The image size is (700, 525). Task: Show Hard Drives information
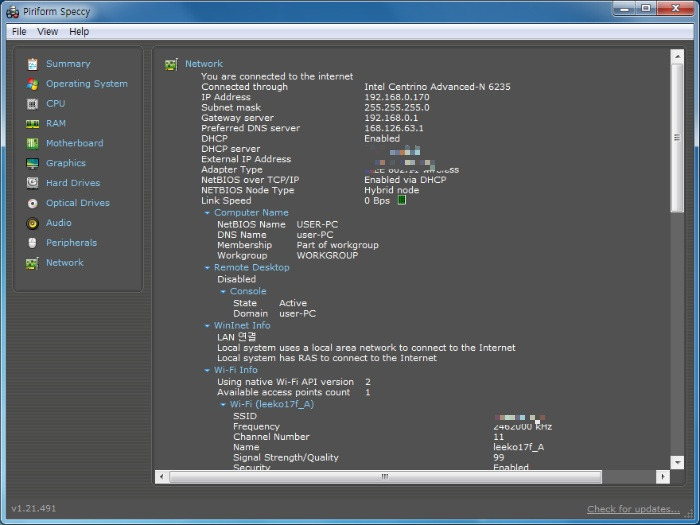point(73,183)
